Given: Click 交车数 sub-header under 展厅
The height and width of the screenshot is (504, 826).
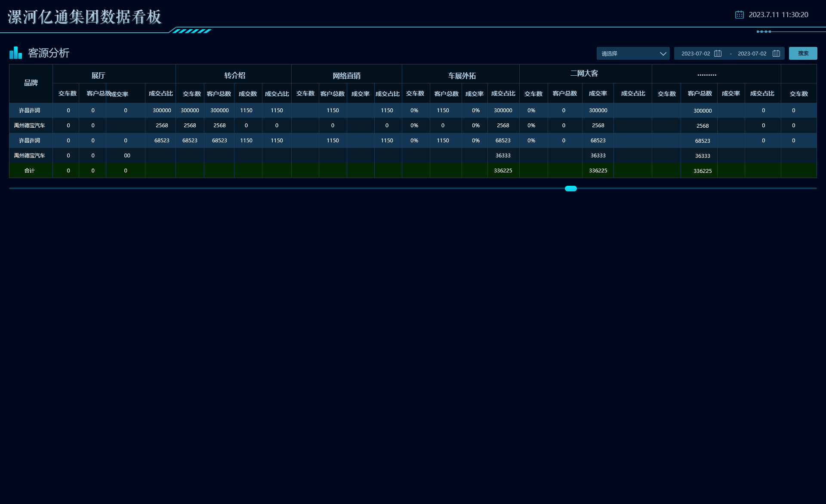Looking at the screenshot, I should (68, 93).
